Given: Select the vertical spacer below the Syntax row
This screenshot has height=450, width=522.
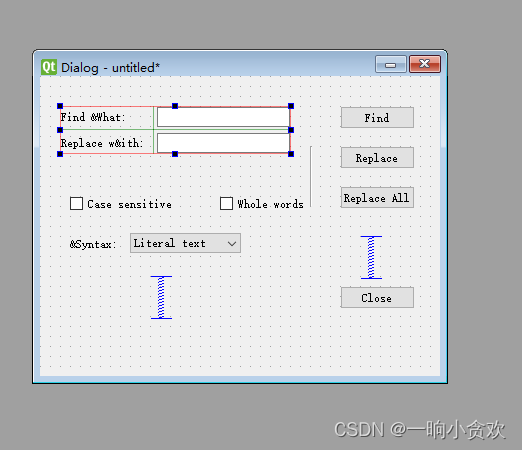Looking at the screenshot, I should click(x=161, y=297).
